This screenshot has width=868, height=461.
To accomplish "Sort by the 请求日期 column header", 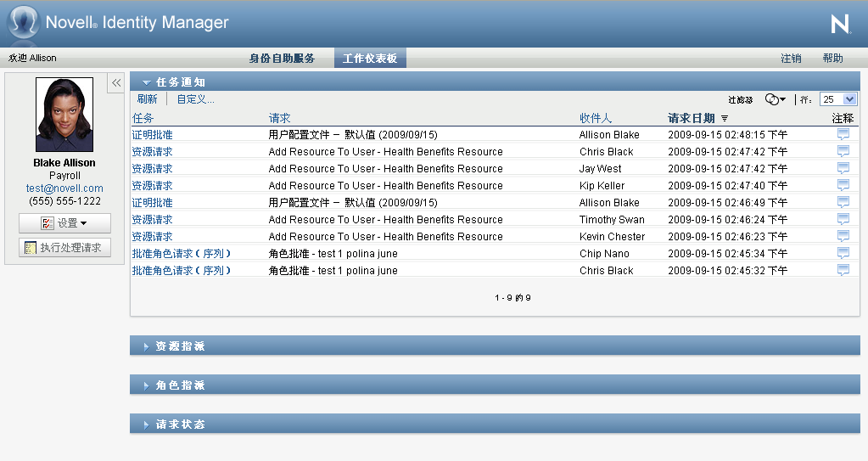I will coord(692,118).
